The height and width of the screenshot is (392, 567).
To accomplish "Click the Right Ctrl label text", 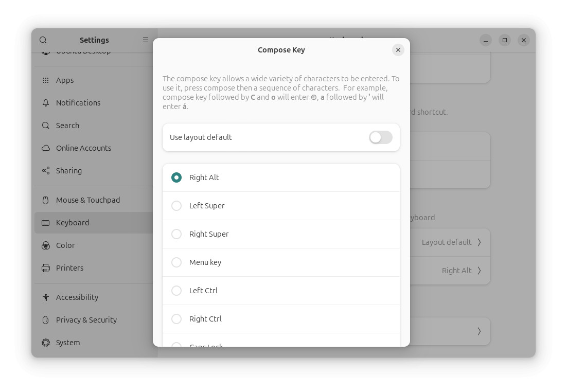I will [x=205, y=318].
